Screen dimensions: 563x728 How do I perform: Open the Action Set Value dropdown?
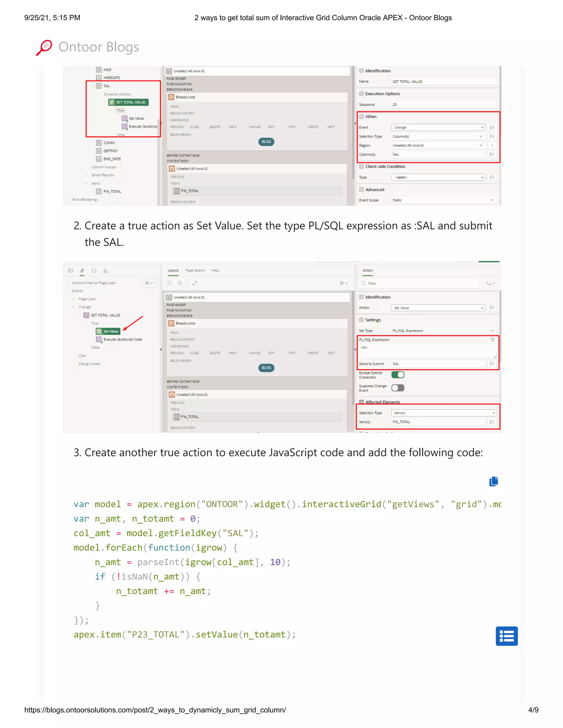coord(438,308)
